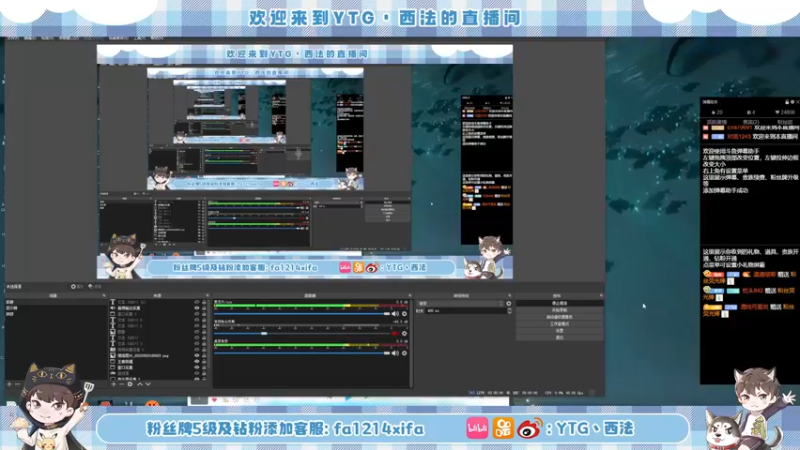Image resolution: width=800 pixels, height=450 pixels.
Task: Open transition properties gear icon
Action: click(x=509, y=303)
